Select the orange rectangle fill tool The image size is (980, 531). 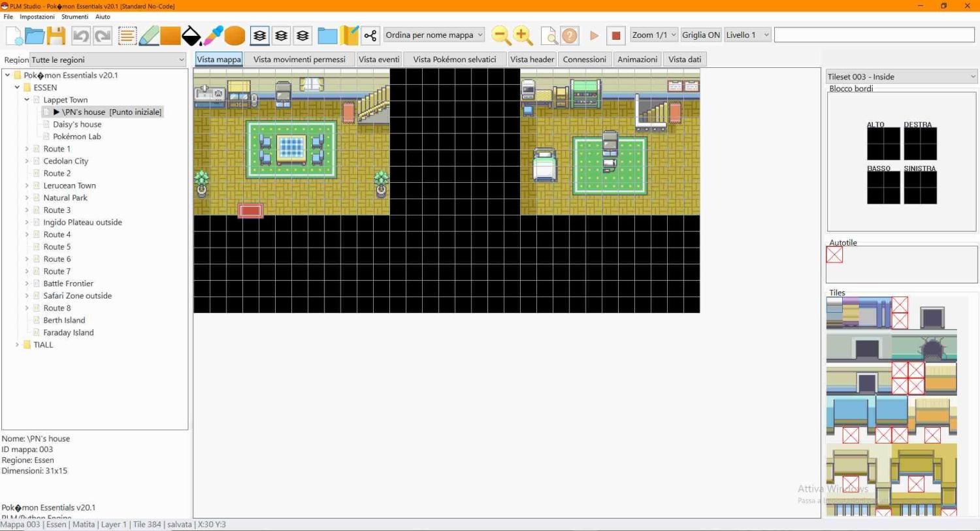[x=171, y=35]
